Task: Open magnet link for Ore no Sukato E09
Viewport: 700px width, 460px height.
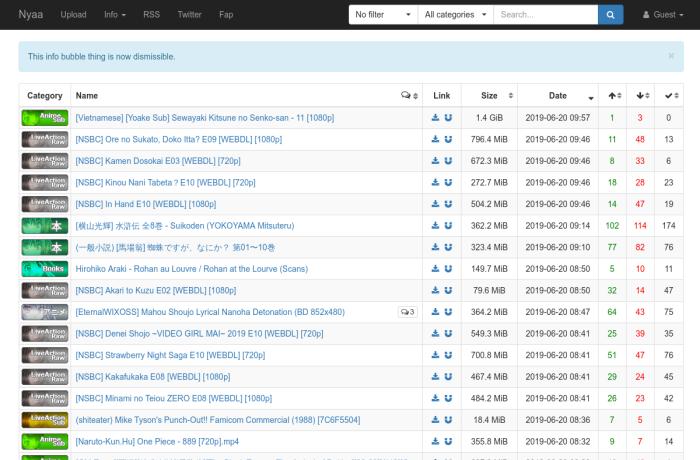Action: click(x=448, y=139)
